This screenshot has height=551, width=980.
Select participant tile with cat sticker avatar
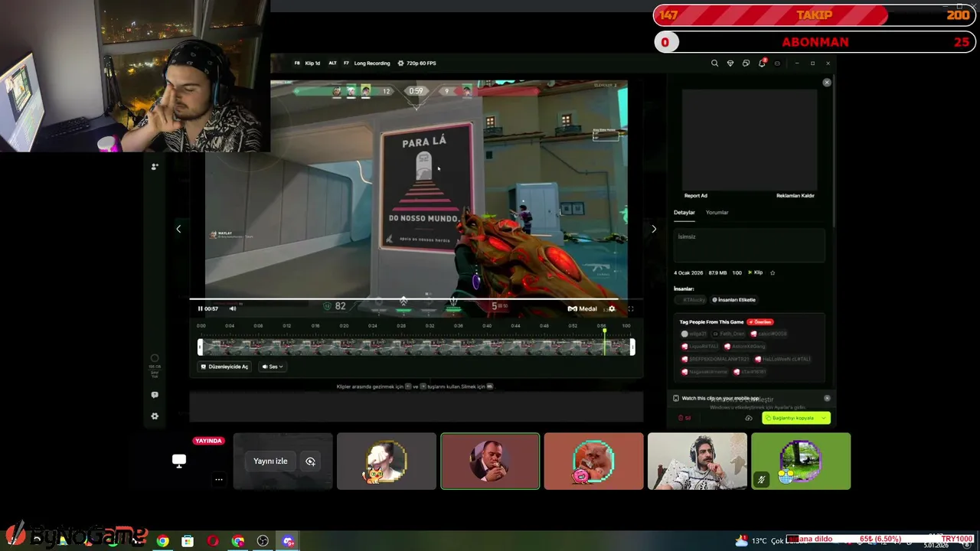point(387,461)
